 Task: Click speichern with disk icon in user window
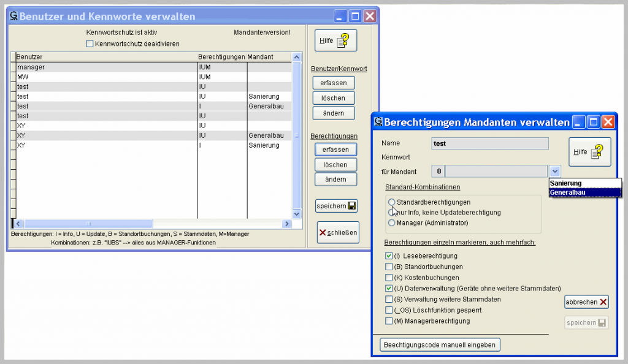point(336,206)
